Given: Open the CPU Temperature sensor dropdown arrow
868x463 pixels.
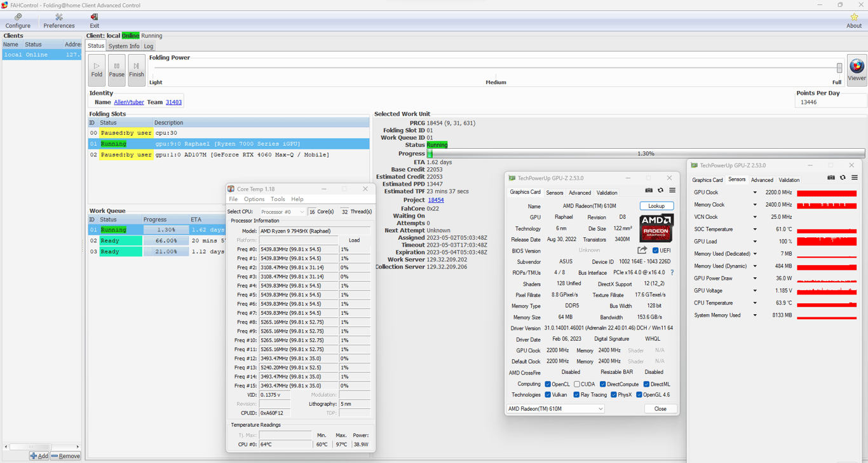Looking at the screenshot, I should pos(755,303).
